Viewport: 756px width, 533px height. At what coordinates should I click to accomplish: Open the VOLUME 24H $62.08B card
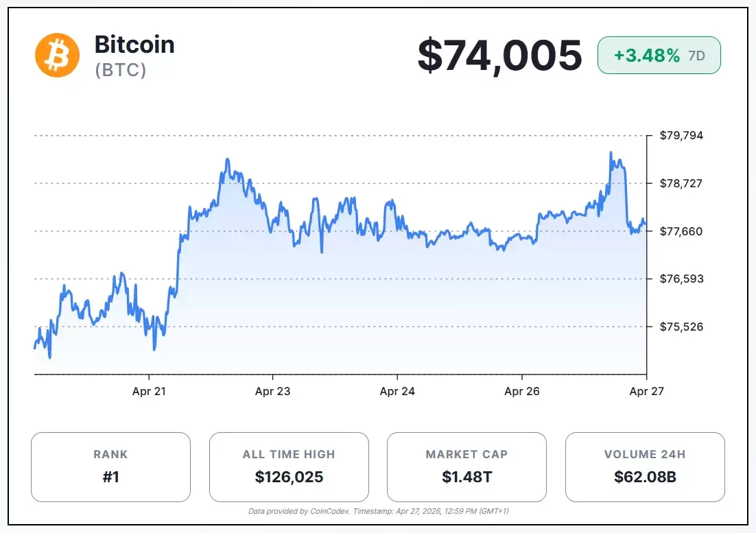coord(645,466)
